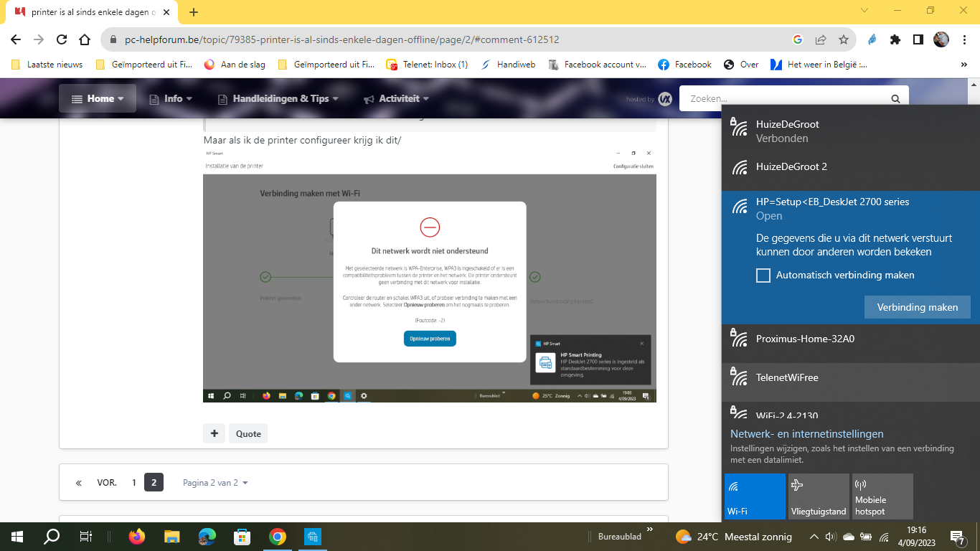Toggle the Vliegtuigstand tile
Screen dimensions: 980x551
pyautogui.click(x=819, y=496)
